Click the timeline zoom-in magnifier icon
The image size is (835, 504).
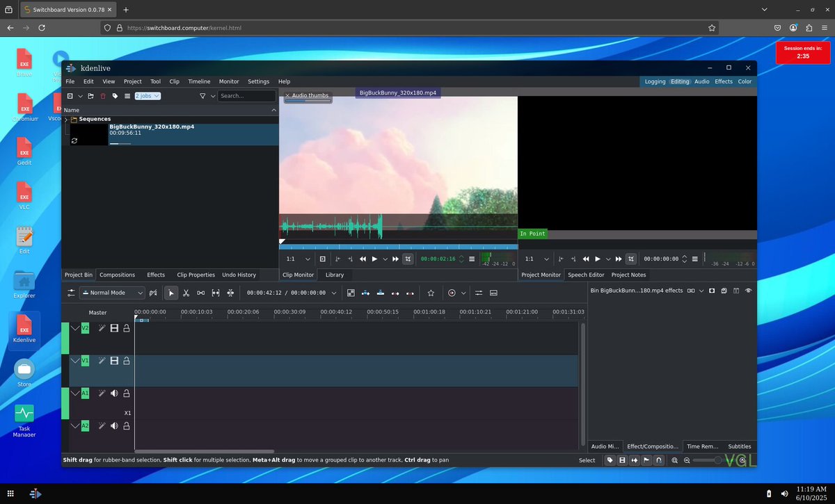tap(674, 460)
